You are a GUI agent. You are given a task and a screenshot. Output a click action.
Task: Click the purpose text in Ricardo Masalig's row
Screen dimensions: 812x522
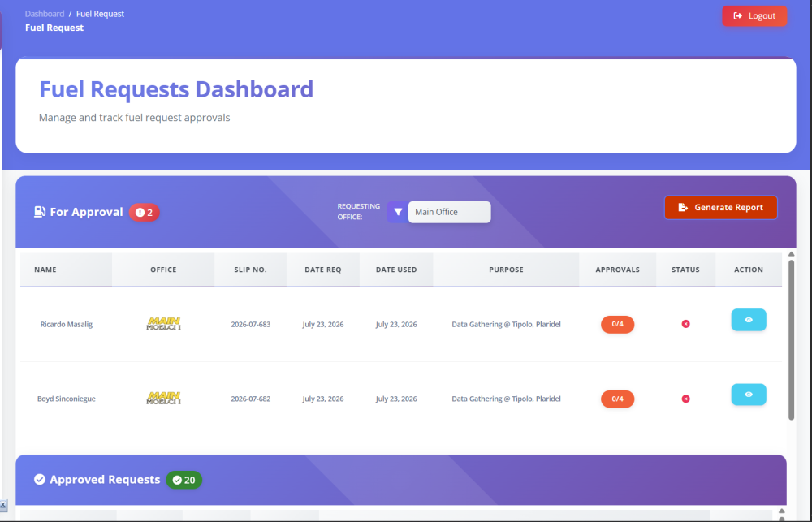(x=506, y=325)
